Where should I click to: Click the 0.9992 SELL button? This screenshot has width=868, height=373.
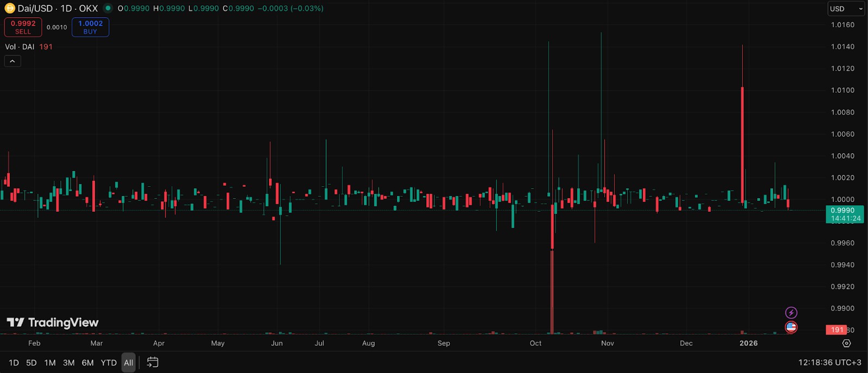click(x=23, y=27)
